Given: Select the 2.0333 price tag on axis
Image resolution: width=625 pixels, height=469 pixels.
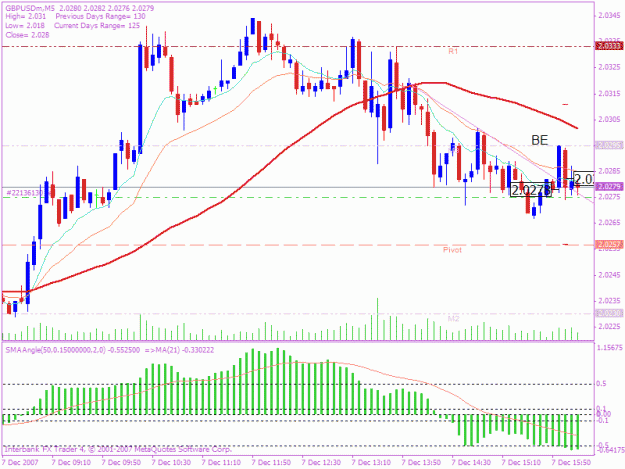Looking at the screenshot, I should pyautogui.click(x=609, y=46).
